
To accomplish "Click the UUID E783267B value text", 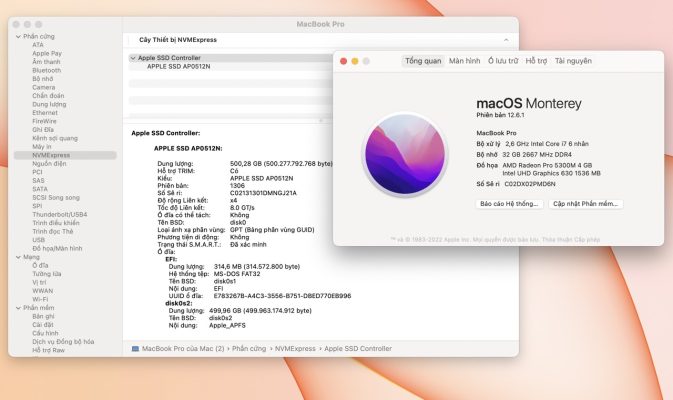I will click(x=282, y=296).
